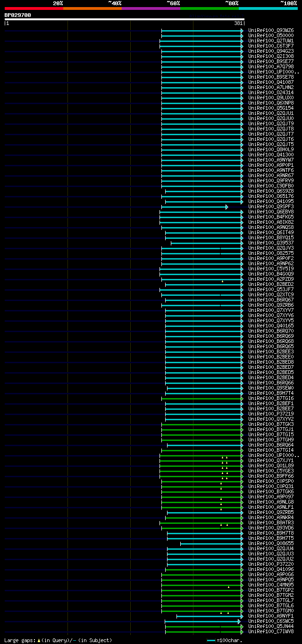Select hit label UniRef100_B9SE77
This screenshot has height=644, width=302.
271,61
